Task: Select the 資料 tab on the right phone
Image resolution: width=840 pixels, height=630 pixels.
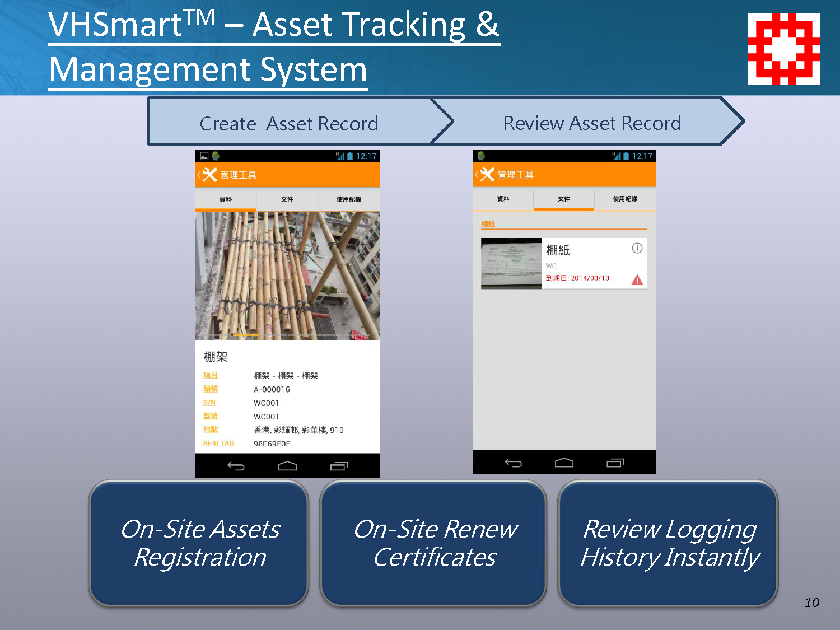Action: 503,199
